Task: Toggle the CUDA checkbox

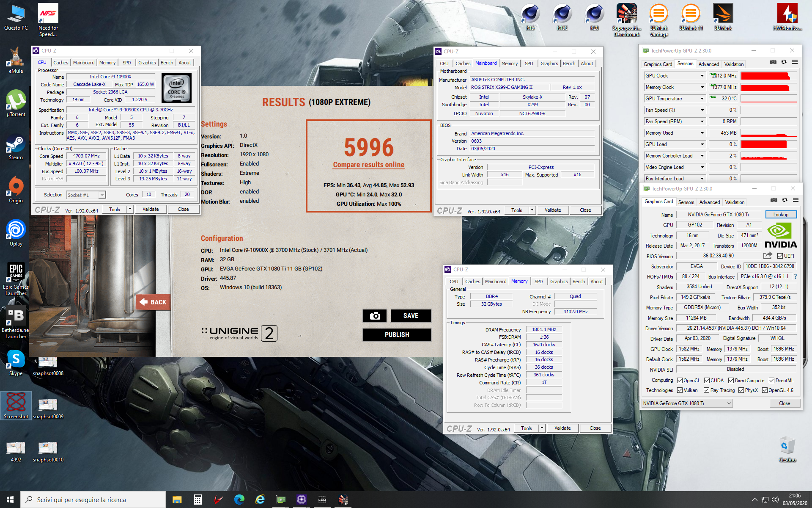Action: 707,380
